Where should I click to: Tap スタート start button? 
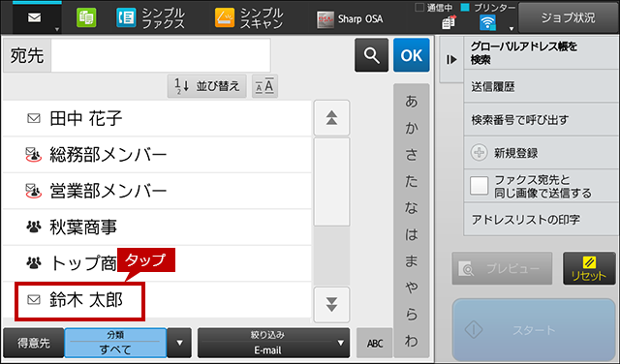534,329
